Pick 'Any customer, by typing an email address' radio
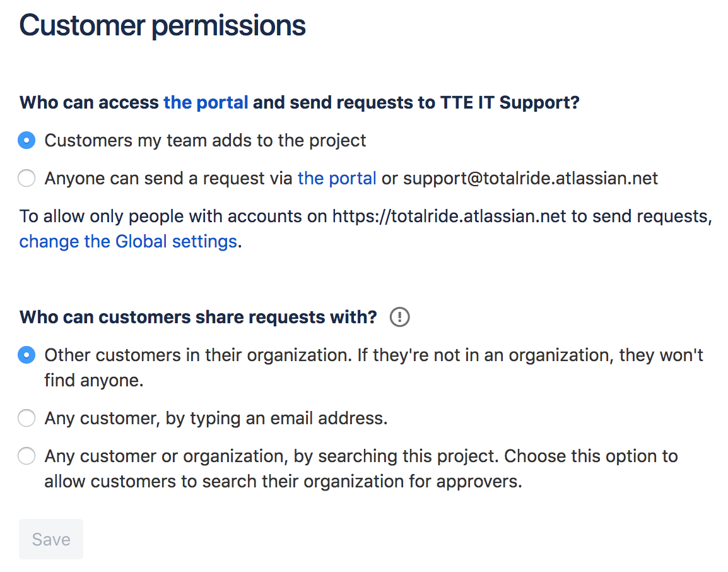Image resolution: width=728 pixels, height=572 pixels. point(26,418)
